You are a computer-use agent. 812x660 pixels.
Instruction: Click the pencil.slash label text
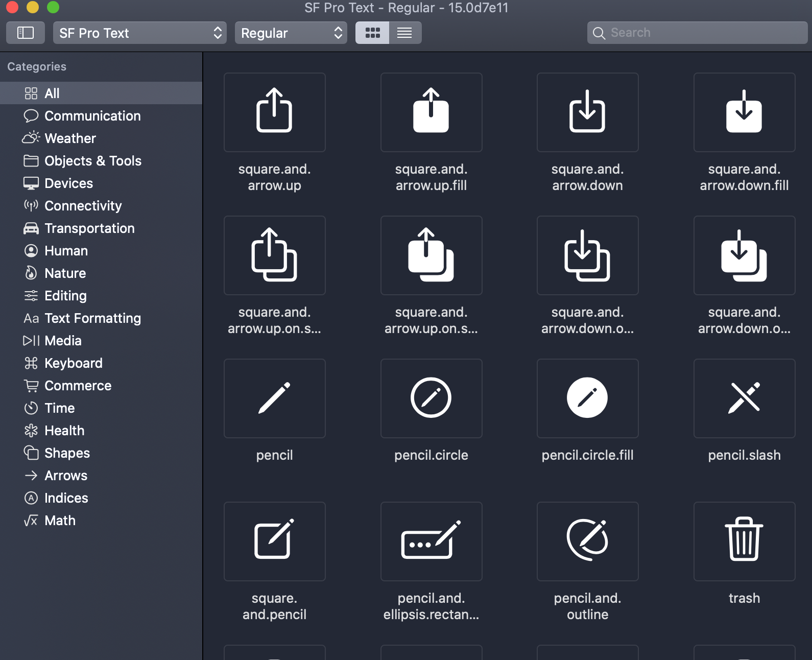point(745,455)
